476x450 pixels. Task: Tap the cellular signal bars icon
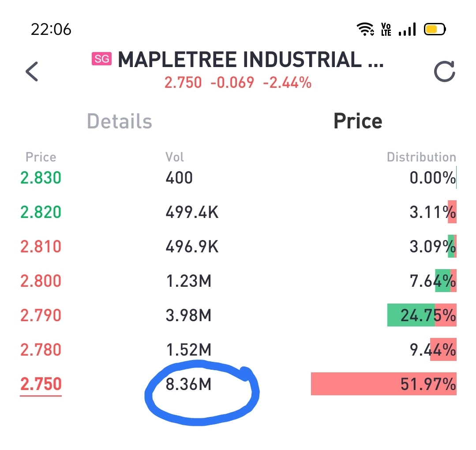407,30
